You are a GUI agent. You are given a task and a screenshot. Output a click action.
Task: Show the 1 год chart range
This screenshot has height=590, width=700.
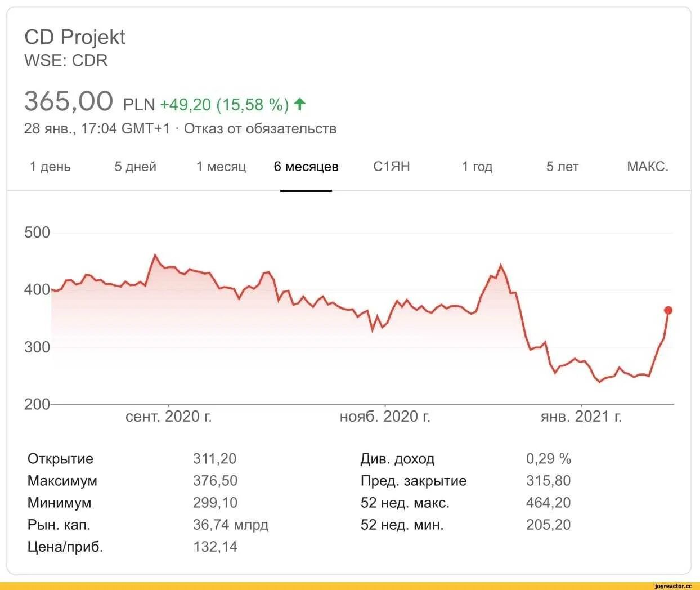(x=477, y=167)
